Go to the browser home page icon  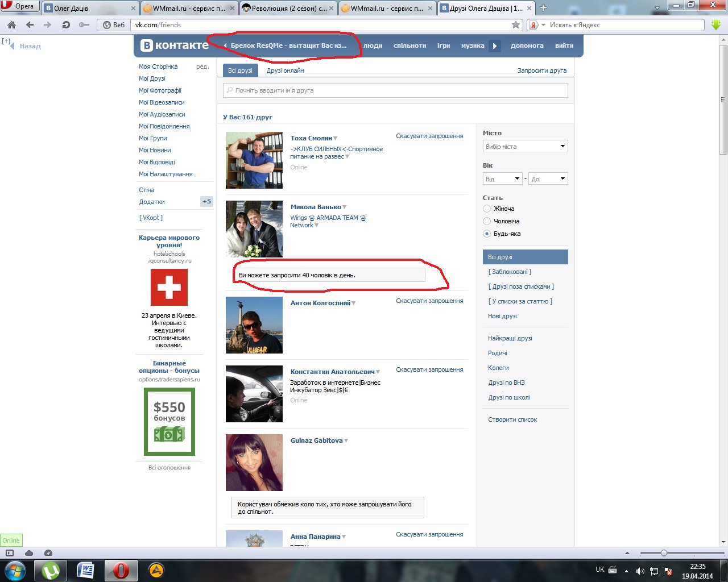click(12, 25)
